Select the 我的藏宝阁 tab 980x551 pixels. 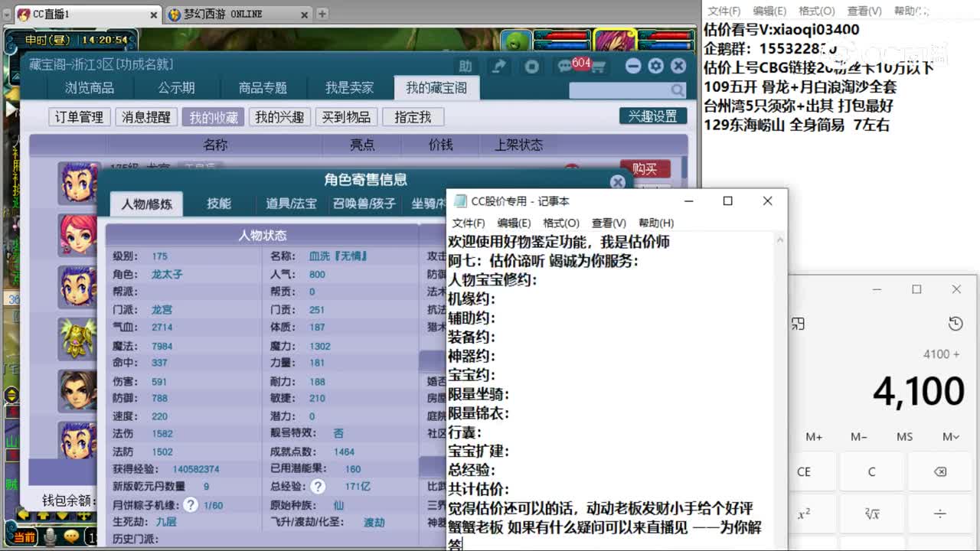click(x=436, y=88)
